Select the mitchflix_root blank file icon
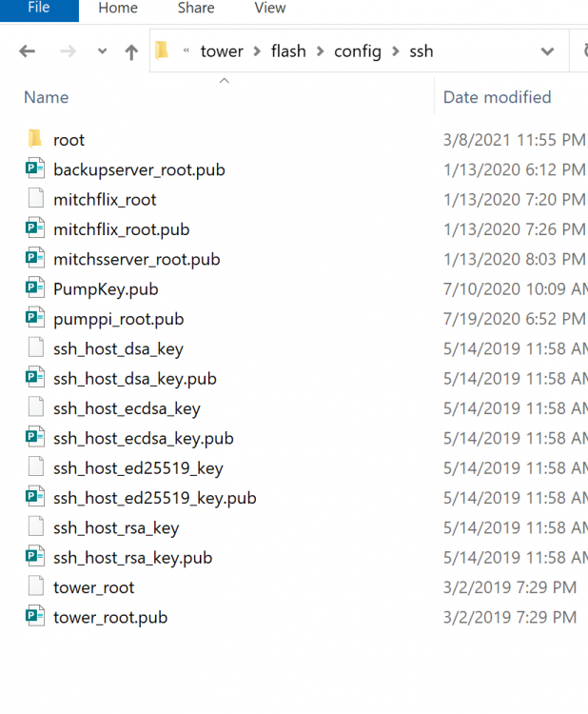Viewport: 588px width, 714px height. [36, 199]
